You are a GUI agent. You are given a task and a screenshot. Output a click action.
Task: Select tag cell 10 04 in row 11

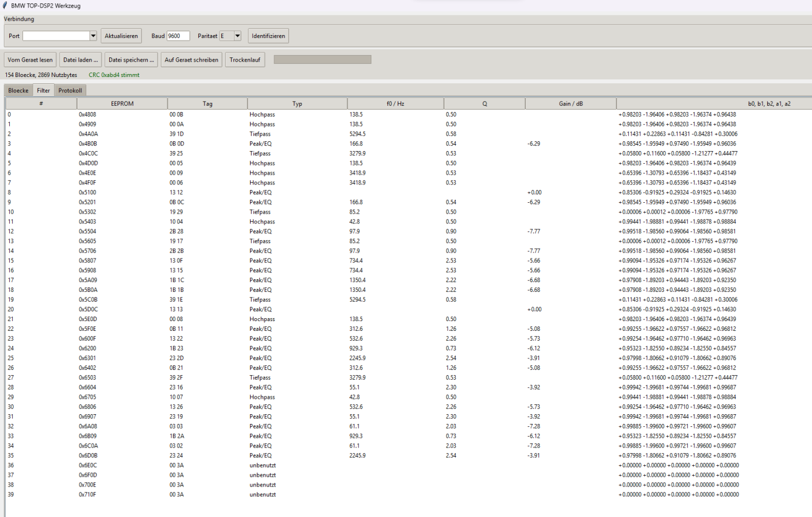176,222
